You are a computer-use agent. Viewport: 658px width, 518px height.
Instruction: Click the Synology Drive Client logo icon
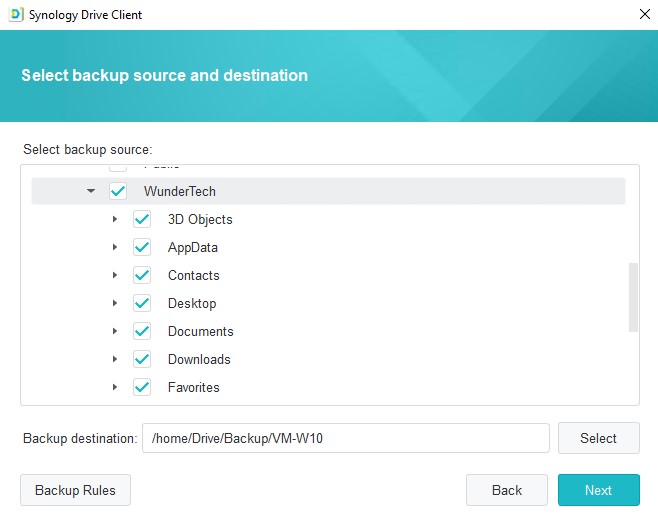pyautogui.click(x=16, y=14)
